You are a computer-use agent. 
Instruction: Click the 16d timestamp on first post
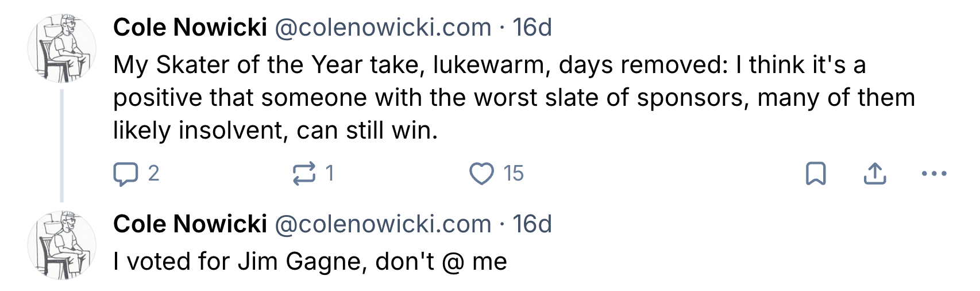coord(532,28)
